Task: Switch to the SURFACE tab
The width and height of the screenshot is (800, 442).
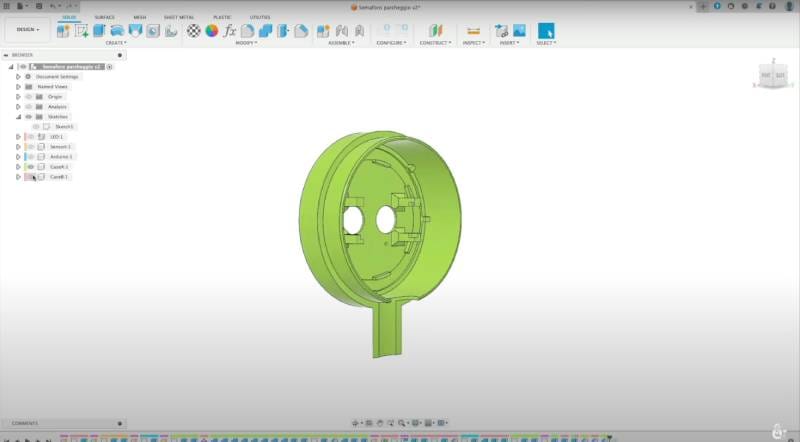Action: pyautogui.click(x=105, y=17)
